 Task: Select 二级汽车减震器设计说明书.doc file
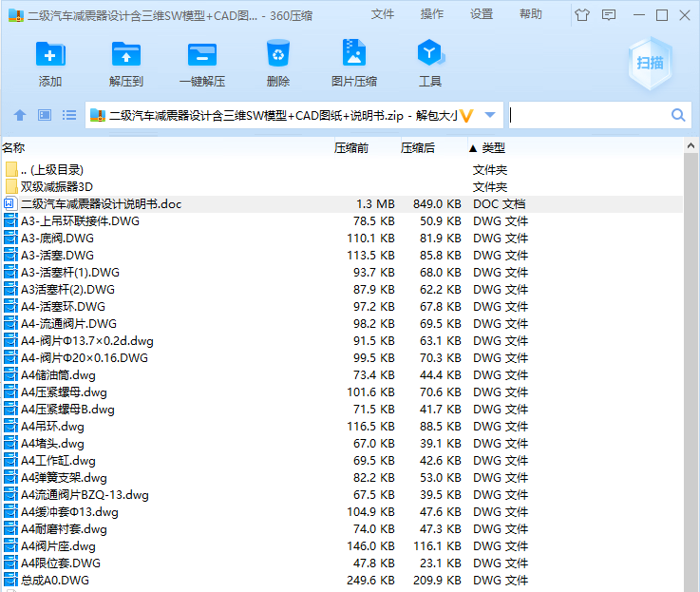pos(343,204)
